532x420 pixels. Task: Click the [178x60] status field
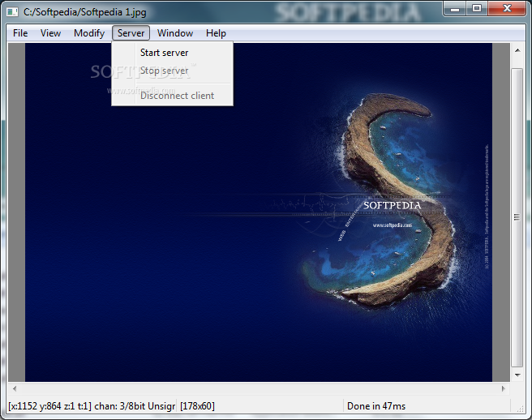pyautogui.click(x=197, y=406)
